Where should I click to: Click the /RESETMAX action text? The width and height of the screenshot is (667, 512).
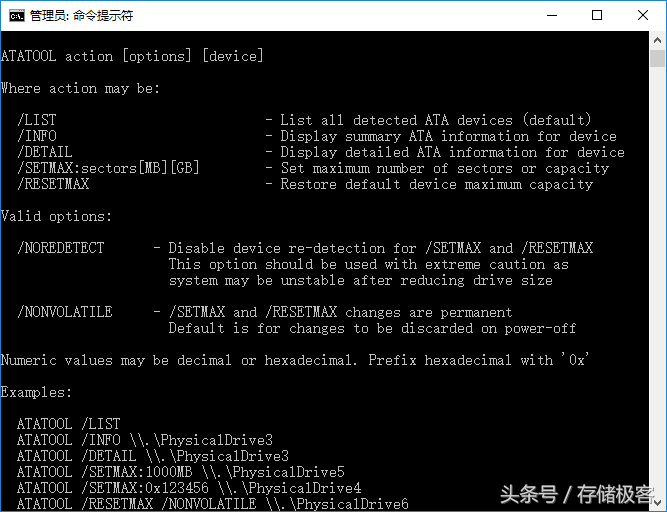[x=53, y=184]
